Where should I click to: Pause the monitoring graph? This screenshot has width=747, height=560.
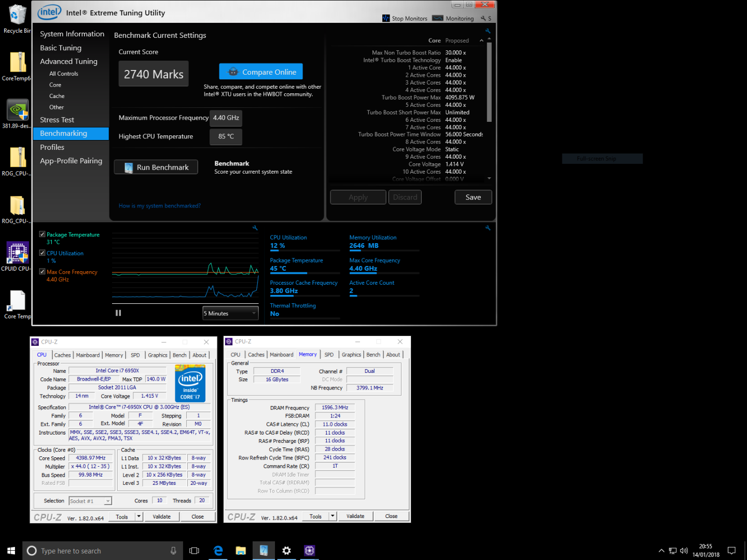(118, 313)
